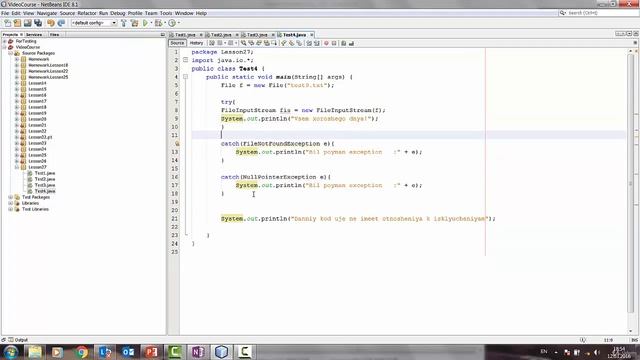640x360 pixels.
Task: Click the Profile Project toolbar icon
Action: click(172, 23)
